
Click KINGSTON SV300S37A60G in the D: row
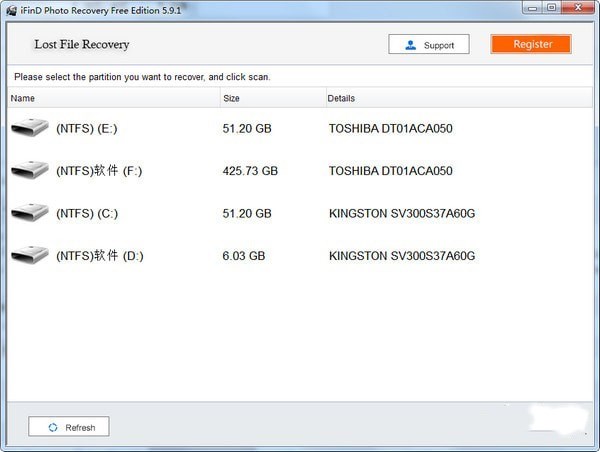pos(402,256)
